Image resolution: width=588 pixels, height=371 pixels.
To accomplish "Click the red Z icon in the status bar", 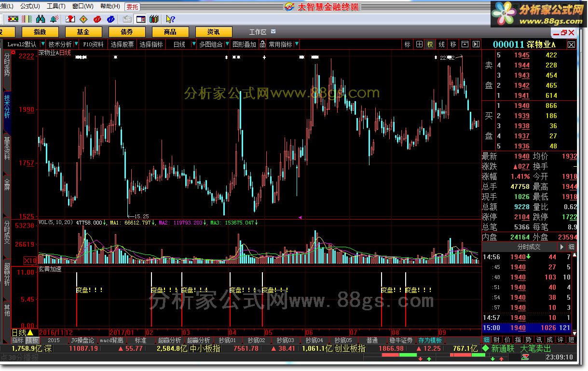I will pyautogui.click(x=525, y=357).
